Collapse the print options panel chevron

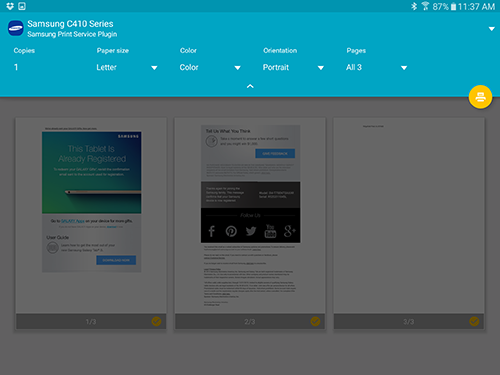tap(250, 86)
